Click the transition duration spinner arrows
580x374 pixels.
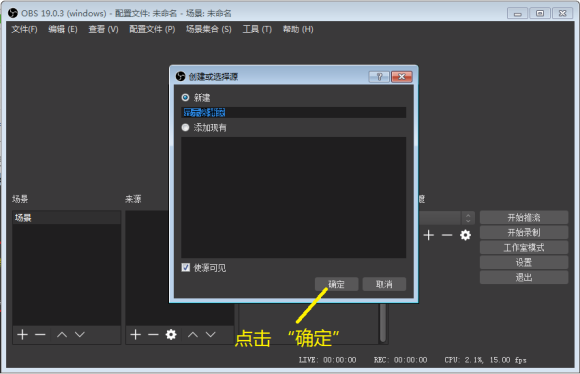pyautogui.click(x=468, y=218)
